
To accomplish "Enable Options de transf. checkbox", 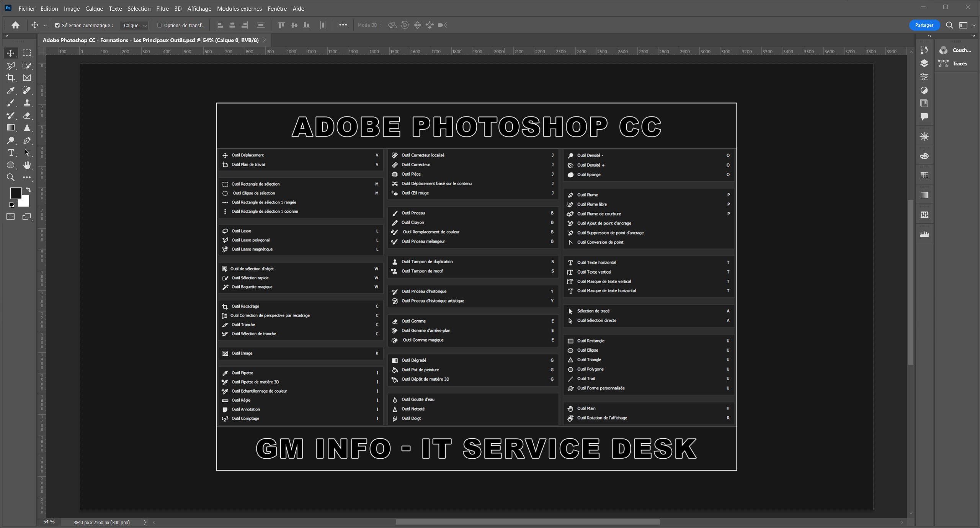I will pos(160,25).
